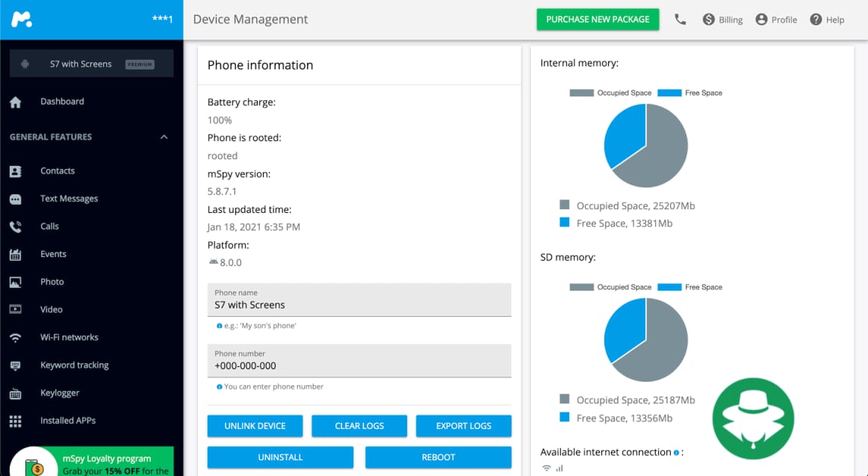Open Contacts via its sidebar icon
Screen dimensions: 868x476
(15, 171)
